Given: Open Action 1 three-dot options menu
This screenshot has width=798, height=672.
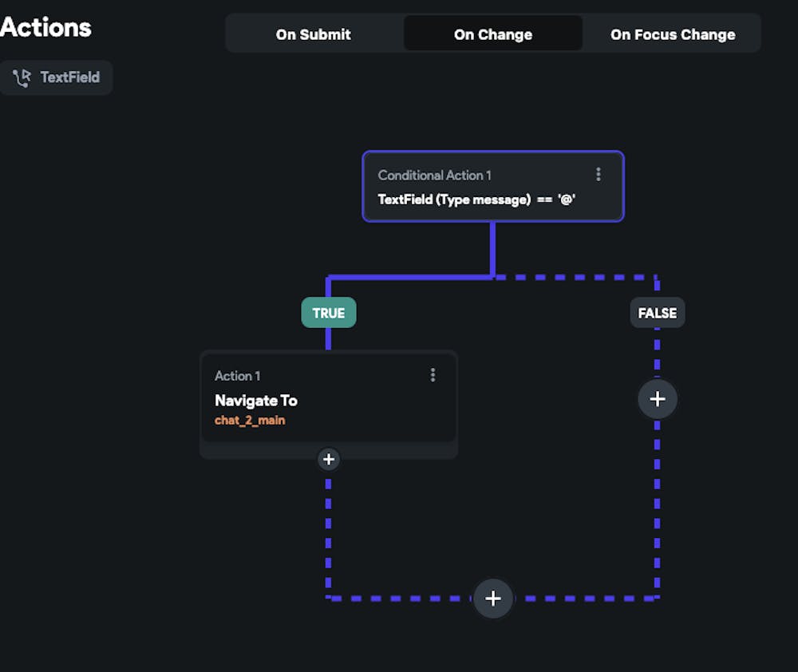Looking at the screenshot, I should pos(433,375).
